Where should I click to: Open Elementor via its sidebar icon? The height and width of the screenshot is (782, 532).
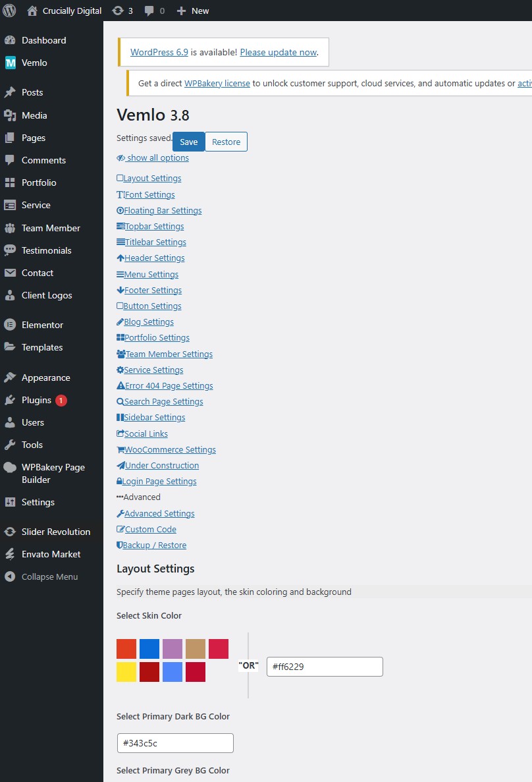(x=10, y=325)
